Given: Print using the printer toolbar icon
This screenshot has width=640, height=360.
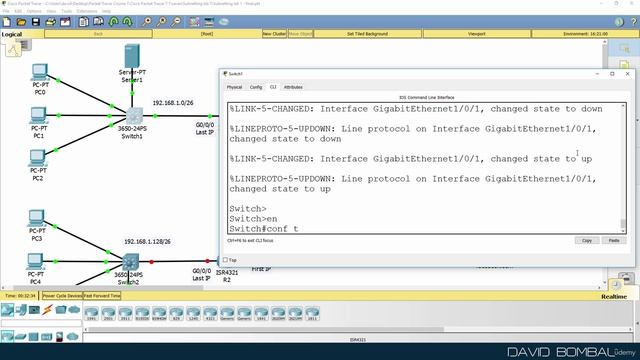Looking at the screenshot, I should coord(51,22).
